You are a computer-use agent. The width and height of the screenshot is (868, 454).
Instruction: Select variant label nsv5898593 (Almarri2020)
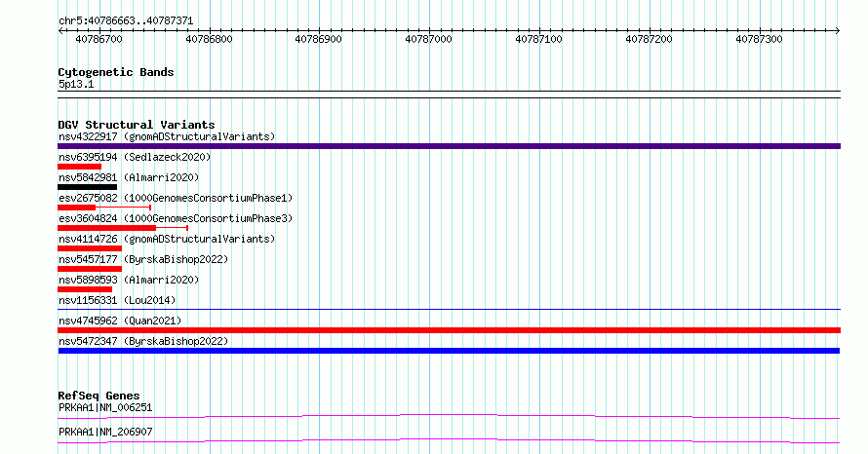point(129,280)
